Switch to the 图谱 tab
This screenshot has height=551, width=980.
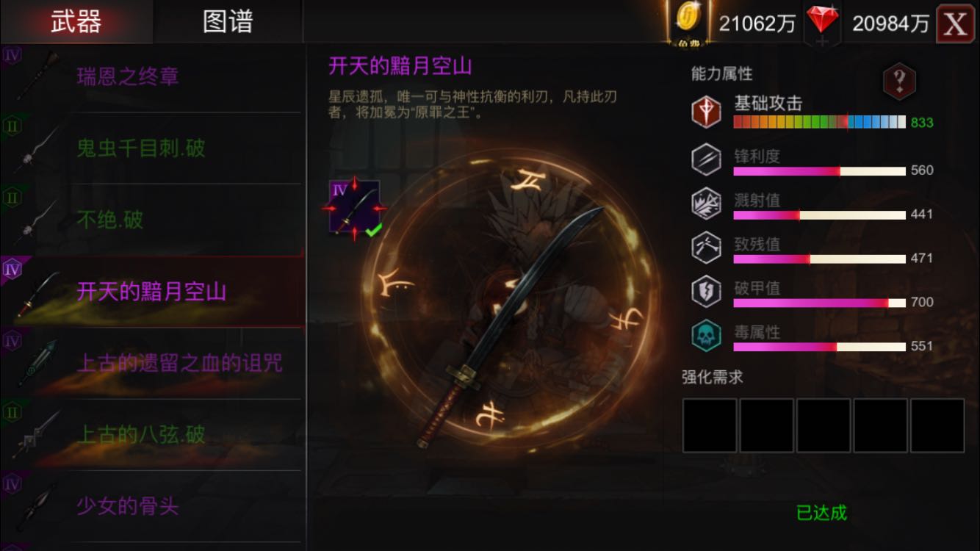[228, 22]
